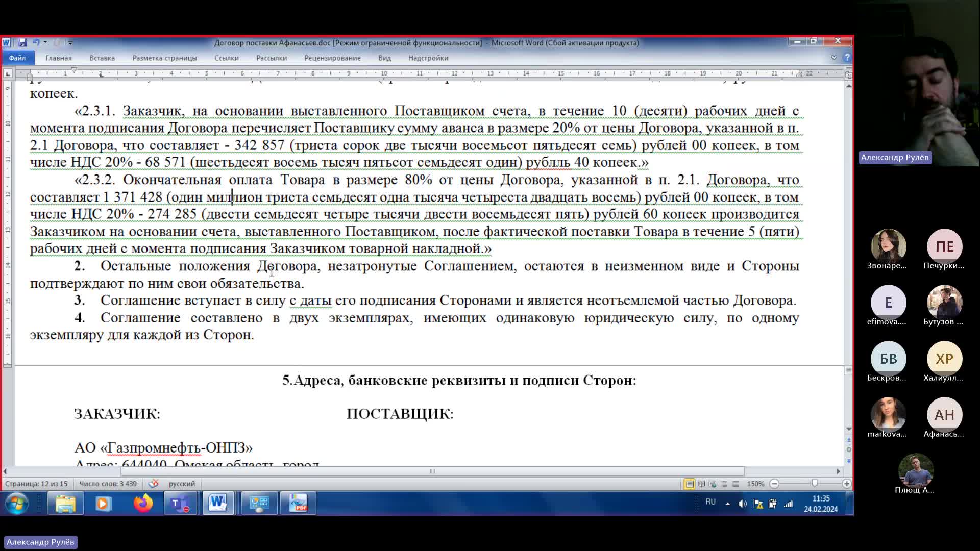Image resolution: width=980 pixels, height=551 pixels.
Task: Click the spelling check status icon
Action: (x=153, y=484)
